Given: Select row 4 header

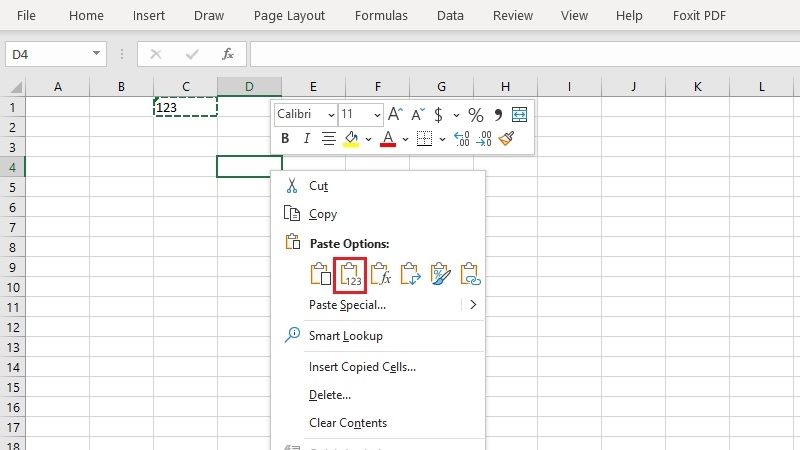Looking at the screenshot, I should click(12, 167).
